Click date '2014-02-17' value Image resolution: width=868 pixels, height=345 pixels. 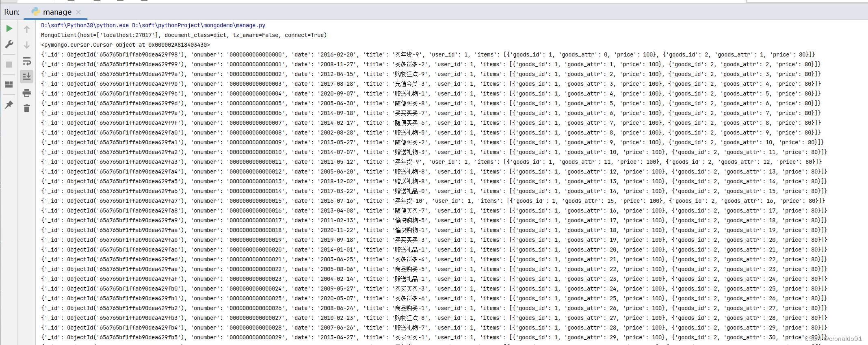click(336, 123)
